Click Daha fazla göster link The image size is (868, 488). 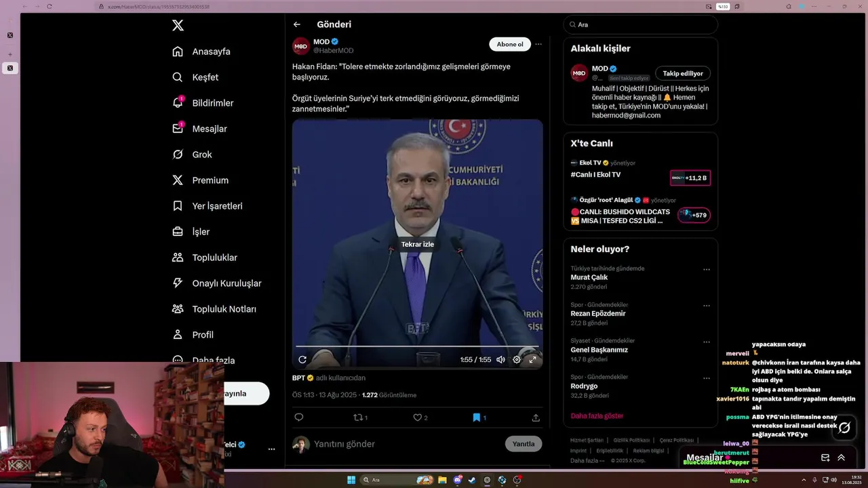click(597, 415)
